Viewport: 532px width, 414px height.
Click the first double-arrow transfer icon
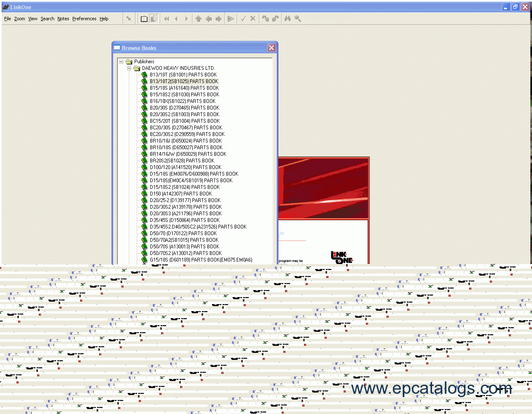point(266,19)
